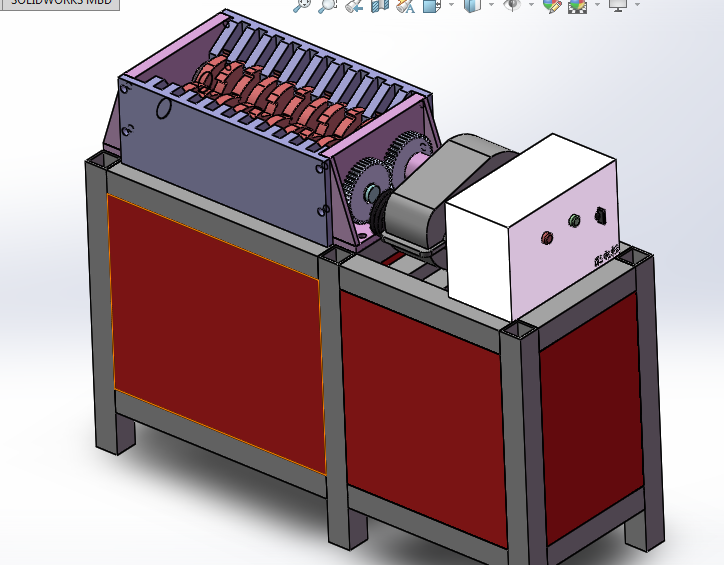Image resolution: width=724 pixels, height=565 pixels.
Task: Click the View Settings monitor icon
Action: [618, 6]
